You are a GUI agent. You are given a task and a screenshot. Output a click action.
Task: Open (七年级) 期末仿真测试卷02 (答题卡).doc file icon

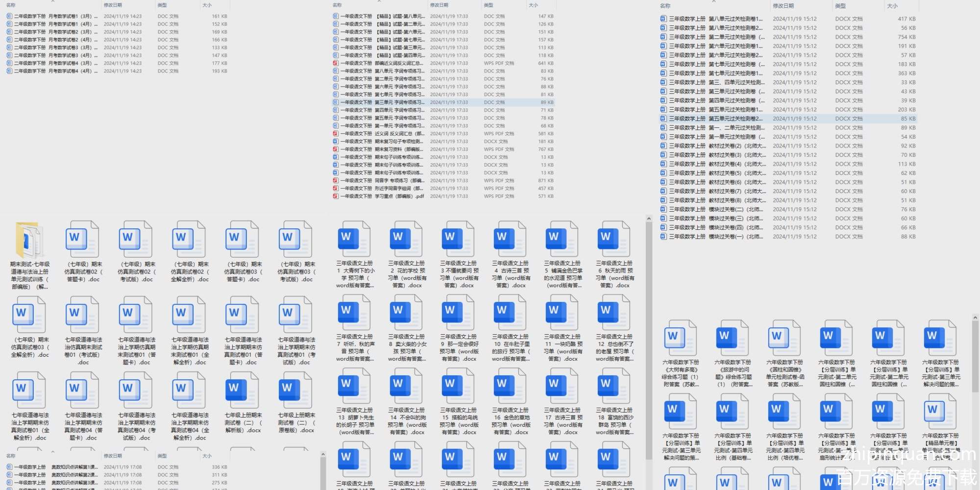click(x=82, y=240)
